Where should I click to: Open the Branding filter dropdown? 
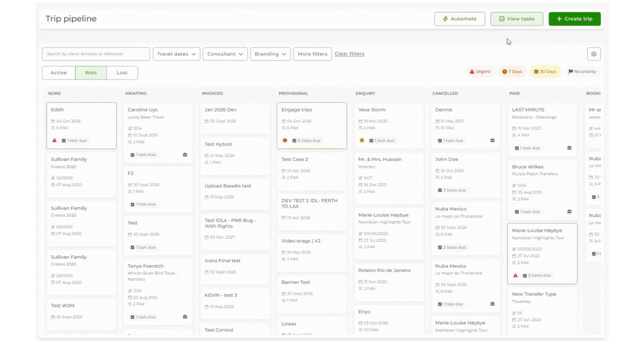pyautogui.click(x=270, y=54)
